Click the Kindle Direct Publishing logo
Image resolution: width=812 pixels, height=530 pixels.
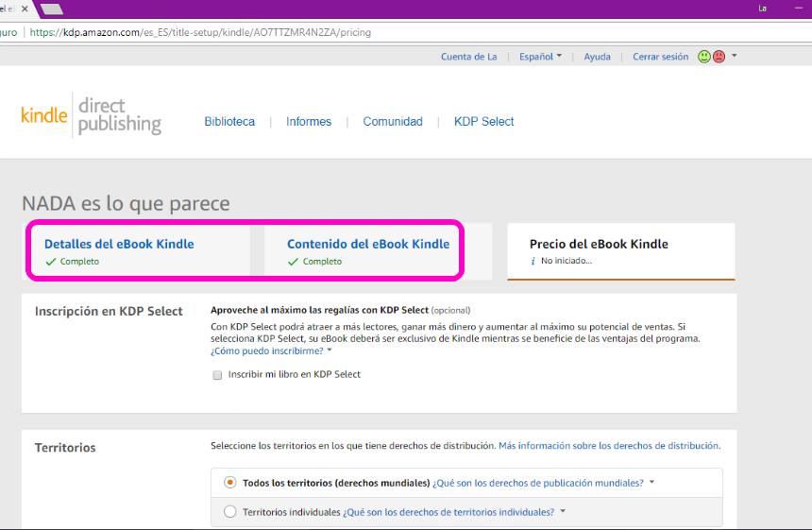click(x=92, y=115)
